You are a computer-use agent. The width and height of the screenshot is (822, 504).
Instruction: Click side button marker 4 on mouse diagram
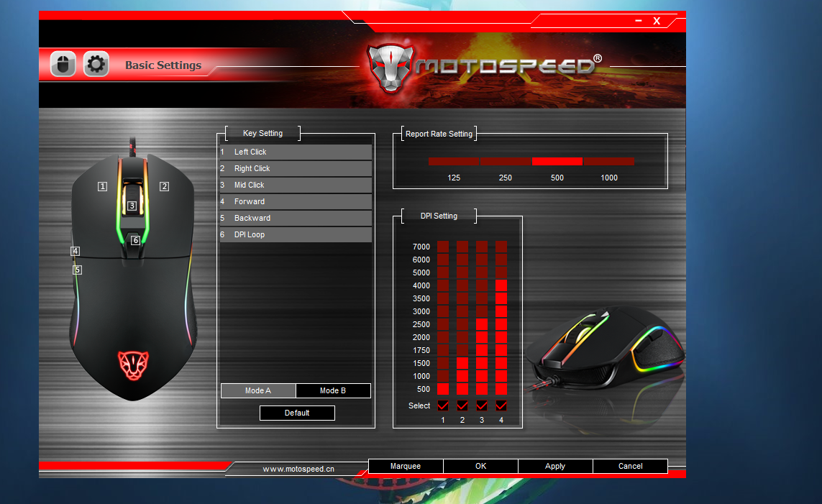click(76, 251)
